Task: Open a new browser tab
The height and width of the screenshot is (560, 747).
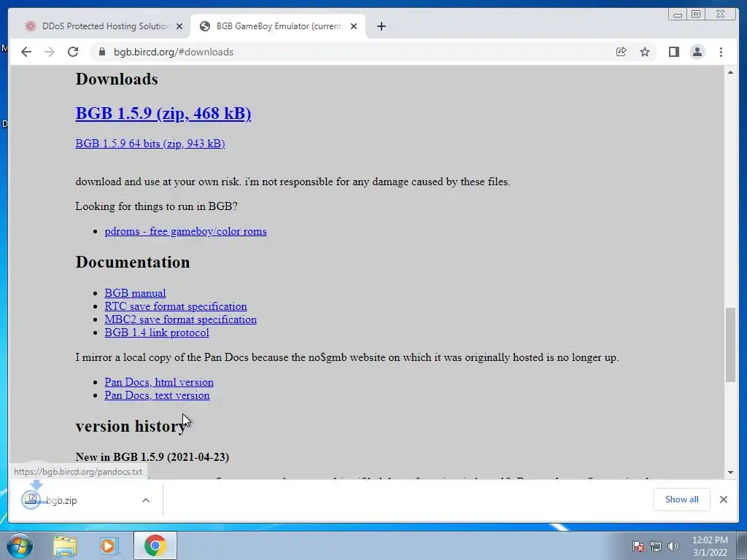Action: (x=381, y=26)
